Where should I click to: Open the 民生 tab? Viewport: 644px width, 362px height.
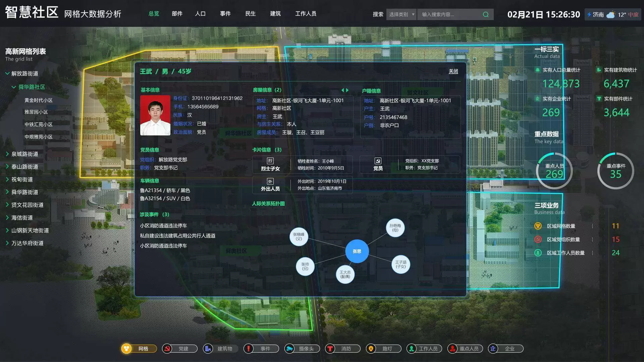pyautogui.click(x=251, y=14)
